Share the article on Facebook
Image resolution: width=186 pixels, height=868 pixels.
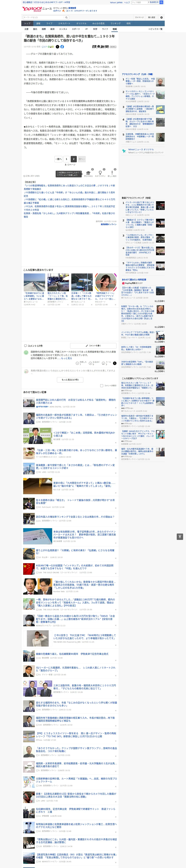62,47
